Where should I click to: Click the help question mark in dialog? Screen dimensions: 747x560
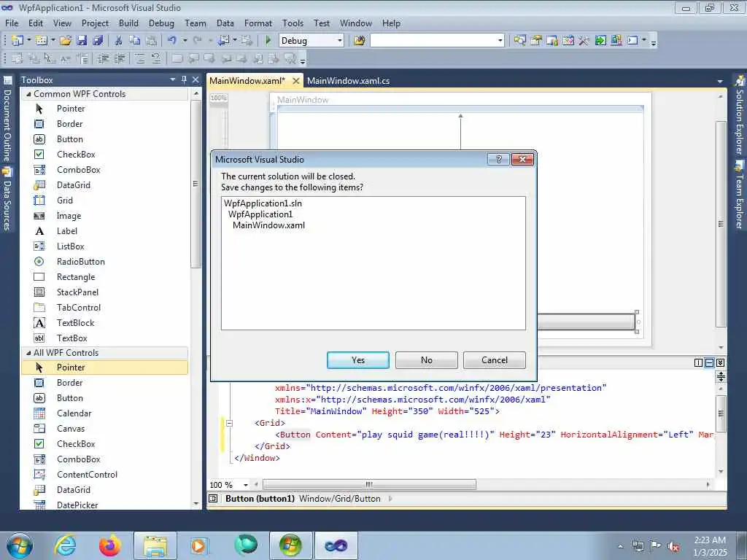point(499,159)
